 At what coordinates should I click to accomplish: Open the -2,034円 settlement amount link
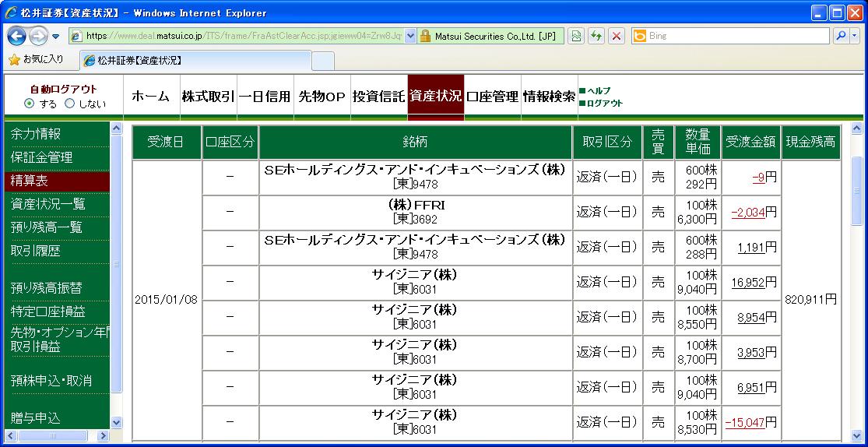click(748, 212)
